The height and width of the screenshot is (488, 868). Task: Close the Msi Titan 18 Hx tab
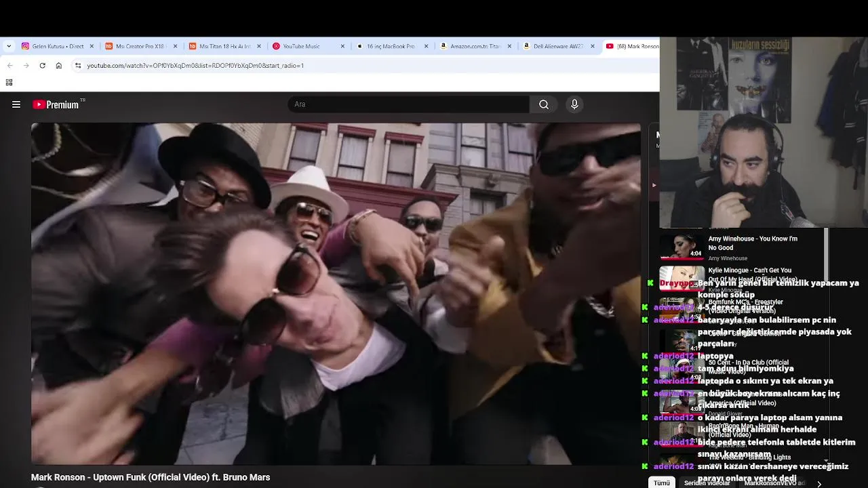point(259,46)
